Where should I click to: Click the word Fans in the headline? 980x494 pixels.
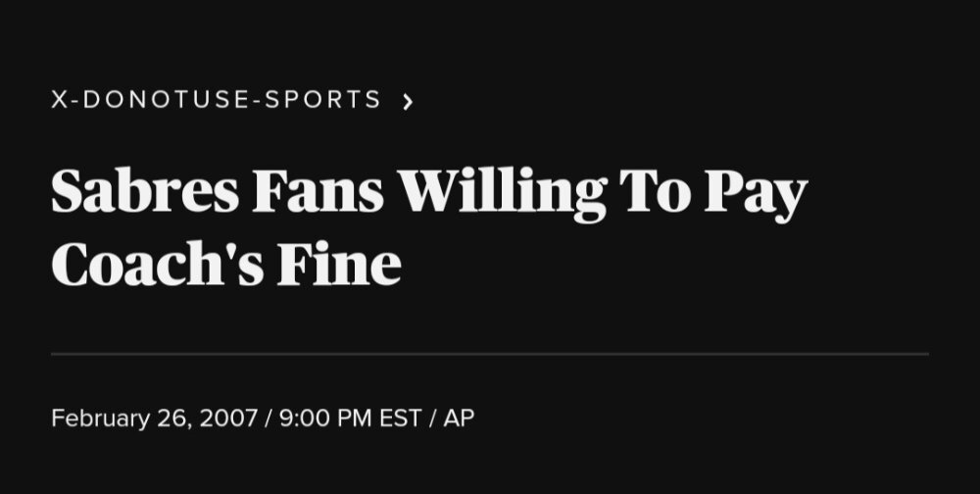coord(318,190)
